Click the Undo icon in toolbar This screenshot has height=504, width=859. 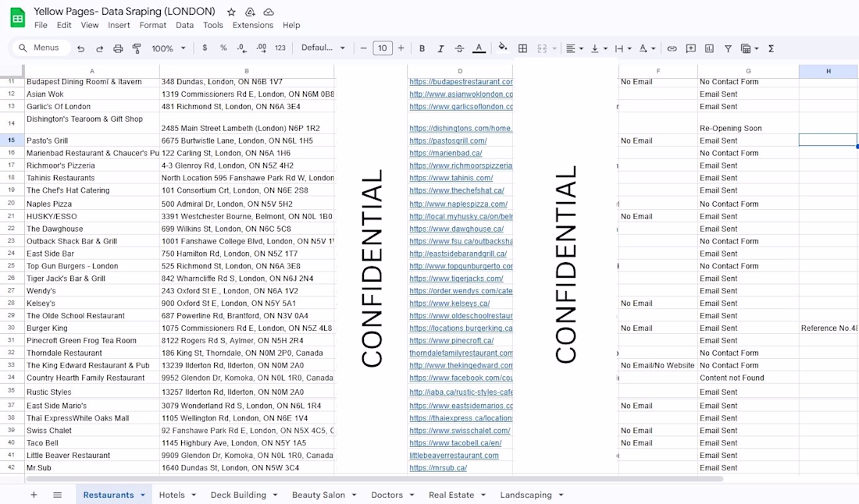click(x=81, y=48)
